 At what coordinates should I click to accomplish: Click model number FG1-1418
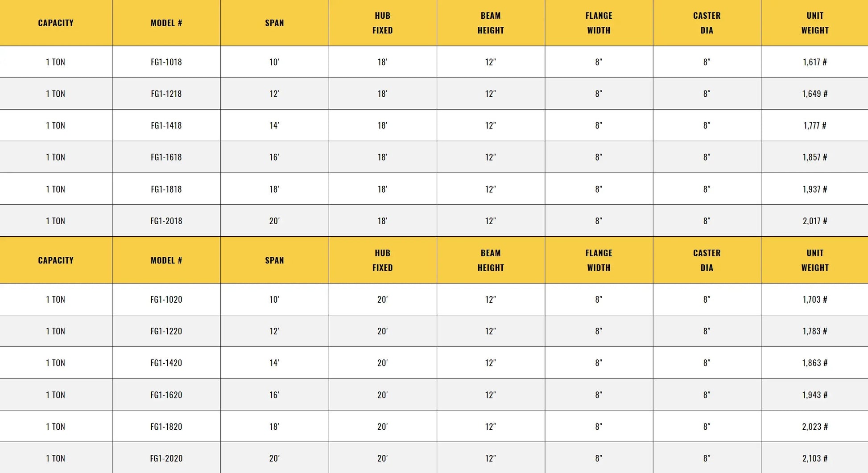click(x=166, y=125)
